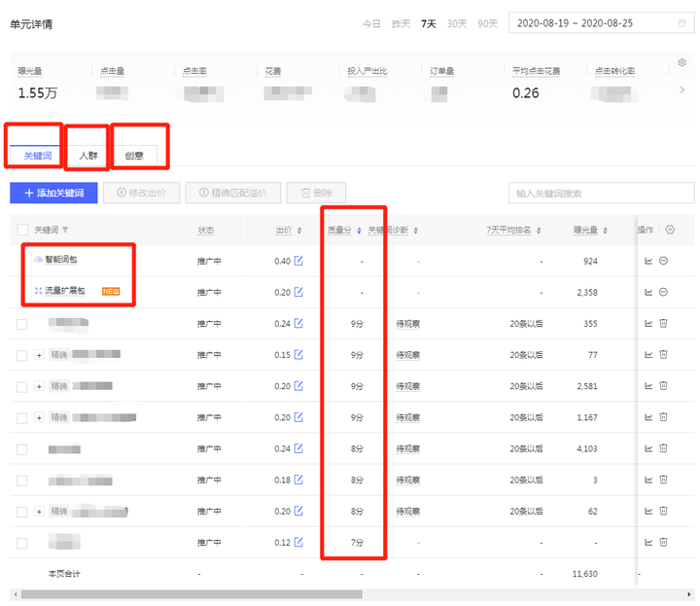This screenshot has width=700, height=606.
Task: Select the checkbox of the 7分 keyword row
Action: point(22,542)
